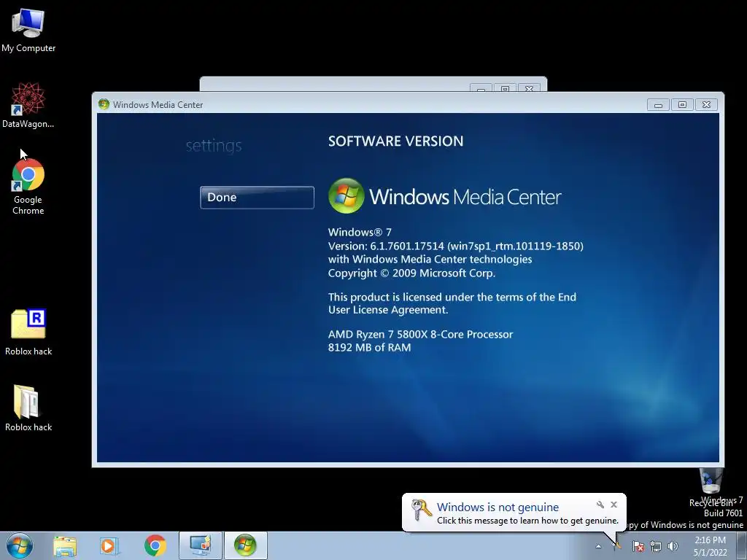The image size is (747, 560).
Task: Click Show Desktop strip at taskbar end
Action: (742, 545)
